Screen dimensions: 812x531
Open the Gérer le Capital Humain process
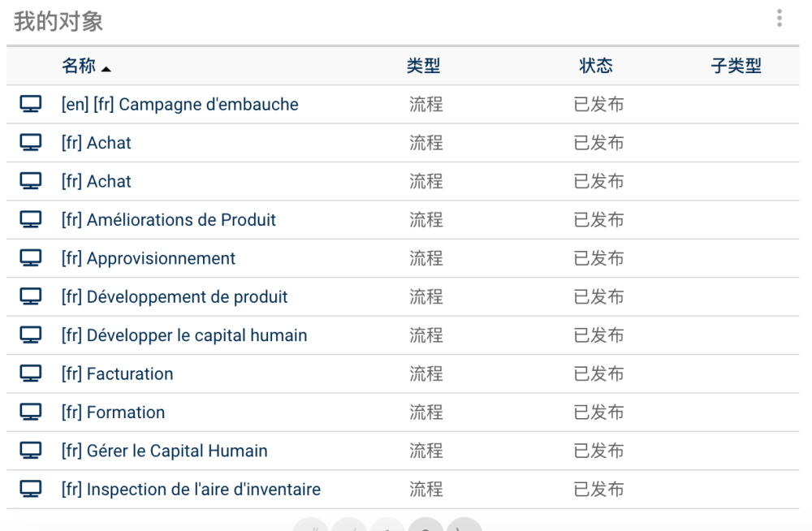pos(164,451)
